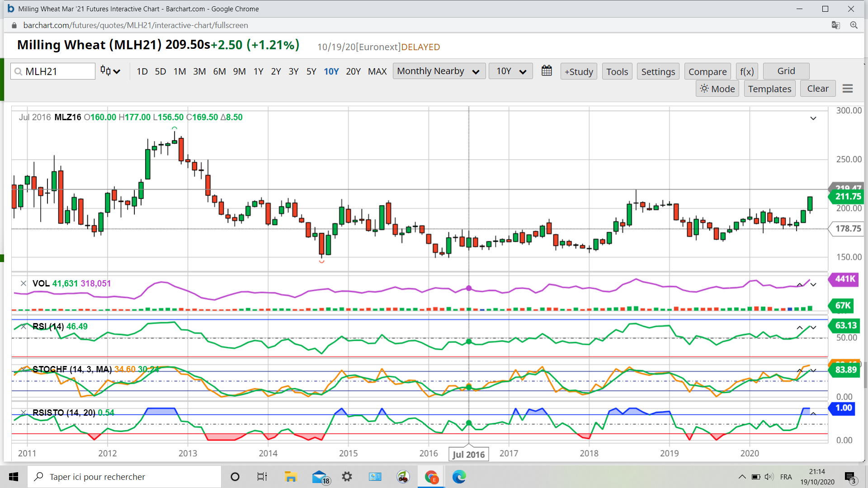Screen dimensions: 868x488
Task: Select the 5Y time range
Action: [311, 71]
